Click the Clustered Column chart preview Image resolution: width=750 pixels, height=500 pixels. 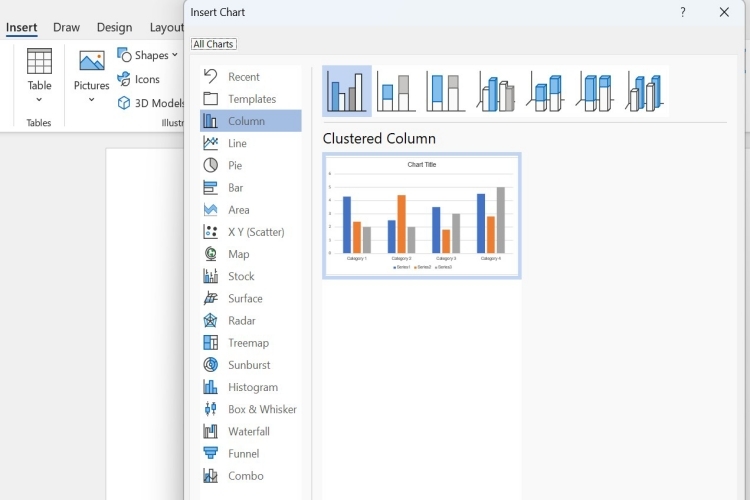422,216
